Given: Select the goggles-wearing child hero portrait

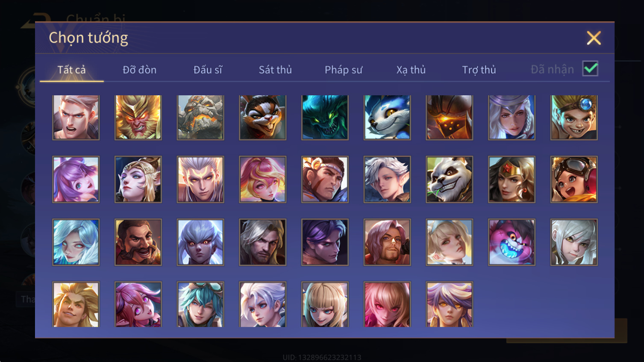Looking at the screenshot, I should click(574, 179).
